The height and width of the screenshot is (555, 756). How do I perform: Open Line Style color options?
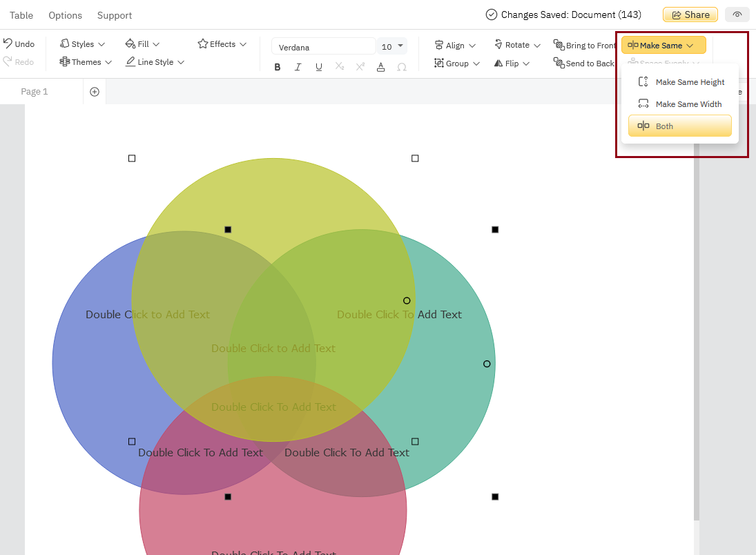point(154,61)
